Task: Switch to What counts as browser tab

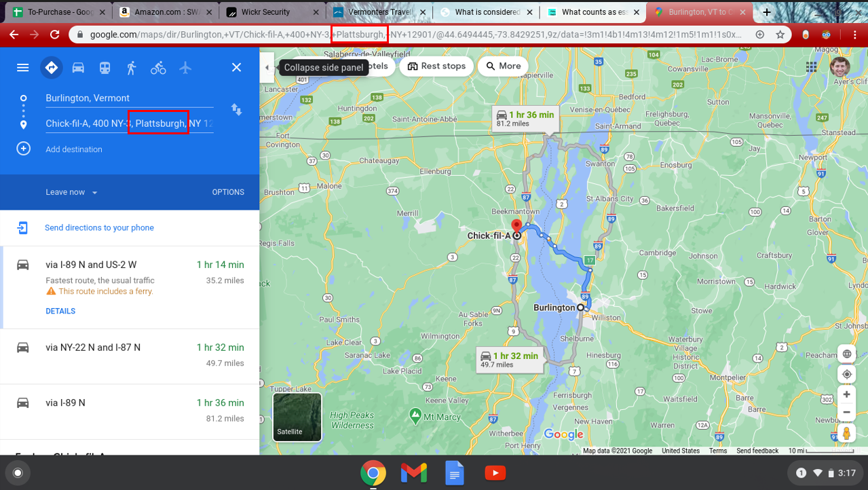Action: click(x=594, y=12)
